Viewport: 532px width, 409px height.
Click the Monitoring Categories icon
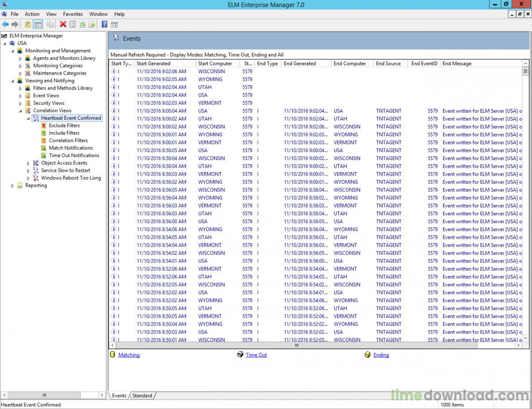(x=28, y=66)
